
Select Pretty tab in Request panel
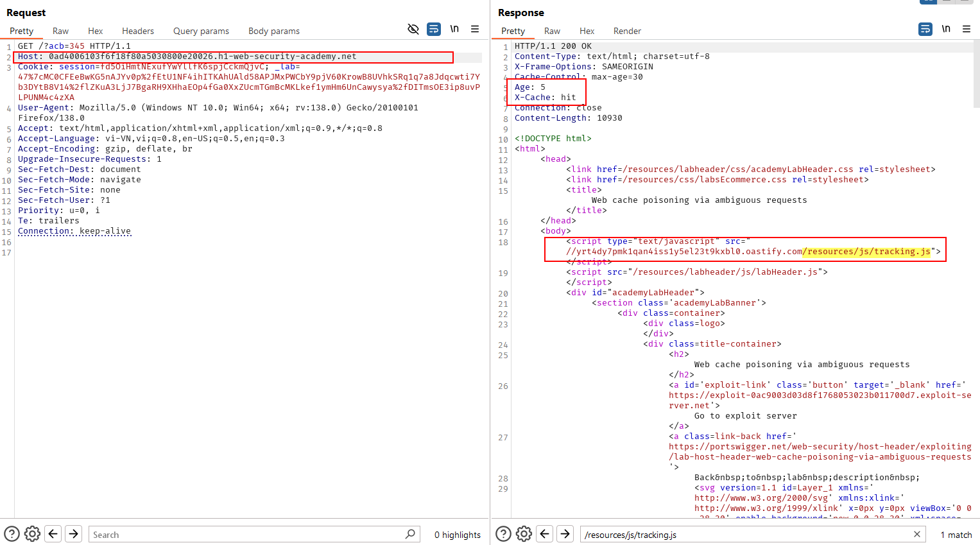21,31
